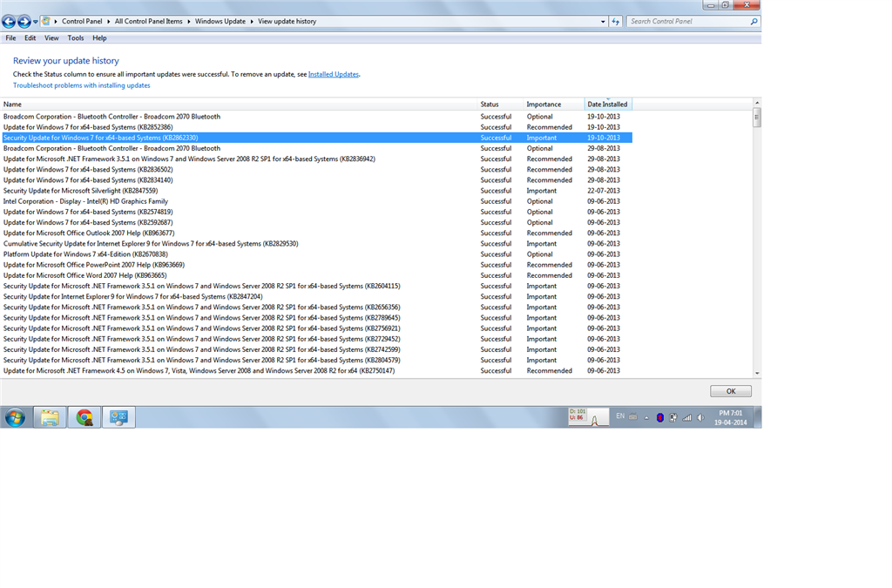Click the Back navigation arrow
Screen dimensions: 892x588
pyautogui.click(x=9, y=22)
